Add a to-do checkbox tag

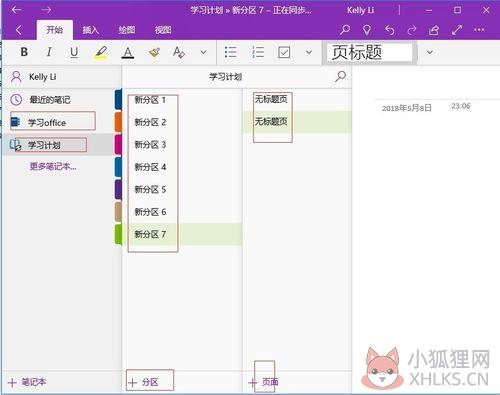(284, 52)
